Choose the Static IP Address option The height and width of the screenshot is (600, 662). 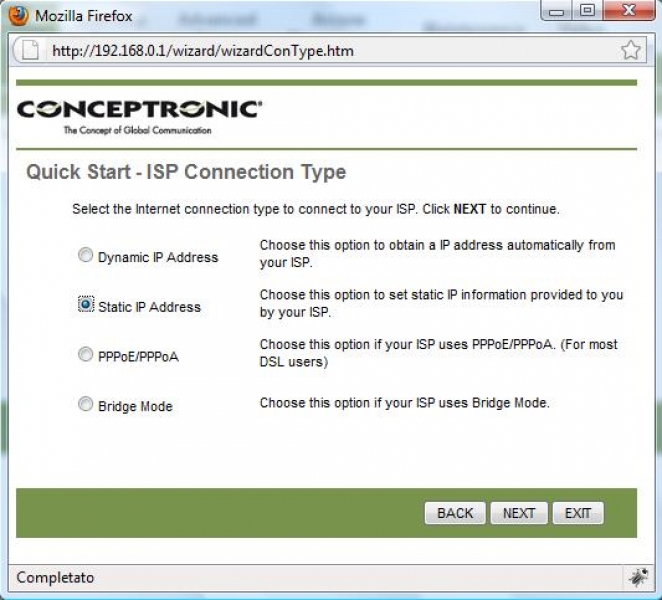pos(86,305)
